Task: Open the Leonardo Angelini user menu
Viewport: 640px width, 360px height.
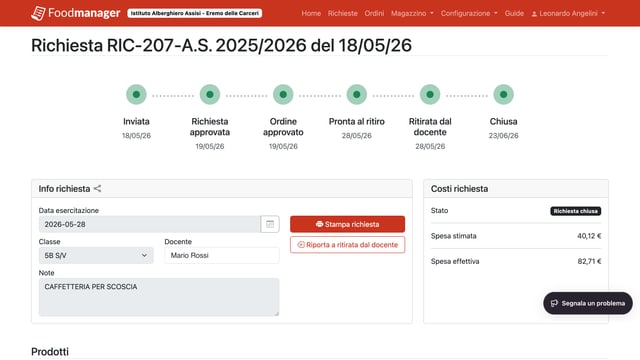Action: click(x=568, y=13)
